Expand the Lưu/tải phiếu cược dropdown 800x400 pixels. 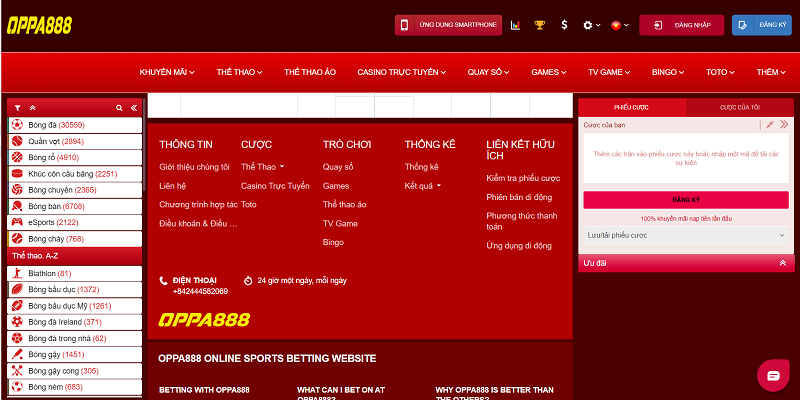coord(685,235)
